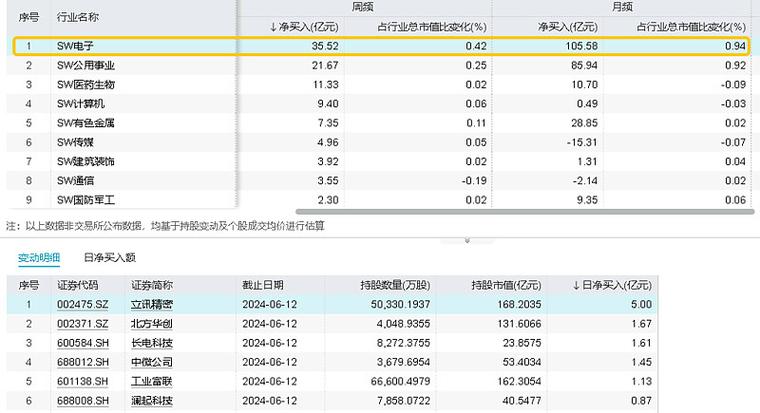
Task: Click the 证券代码 column header
Action: [x=78, y=285]
